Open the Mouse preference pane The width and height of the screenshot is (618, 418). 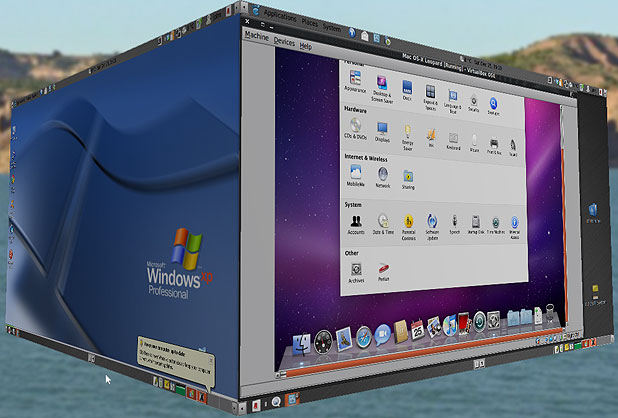[x=475, y=143]
